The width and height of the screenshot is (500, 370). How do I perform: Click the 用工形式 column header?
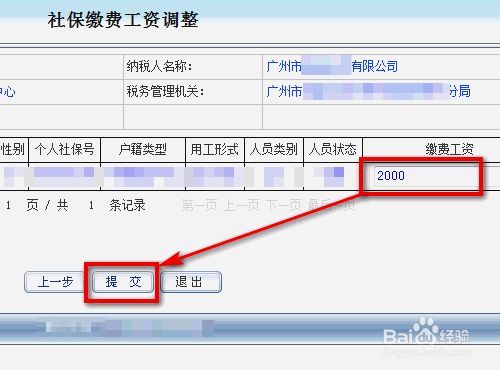(215, 149)
